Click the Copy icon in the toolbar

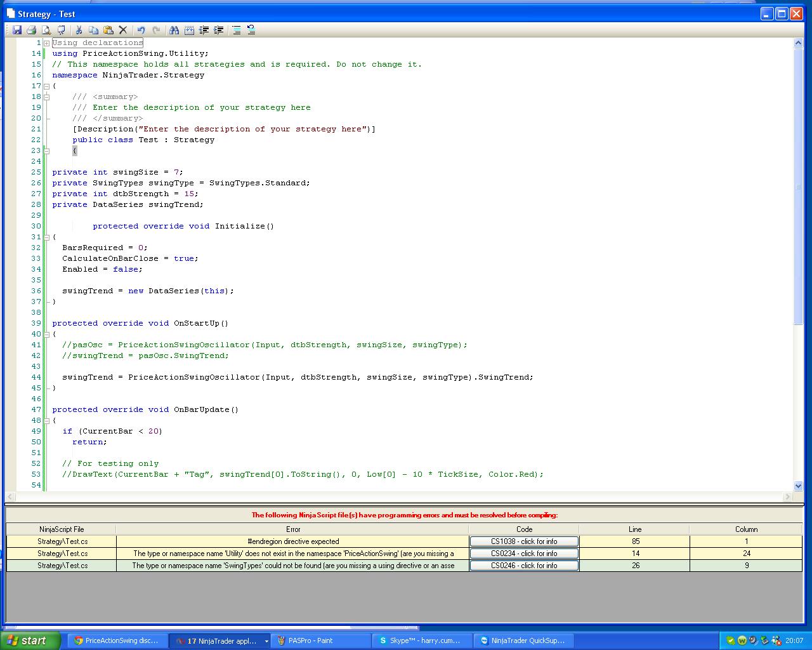coord(93,30)
